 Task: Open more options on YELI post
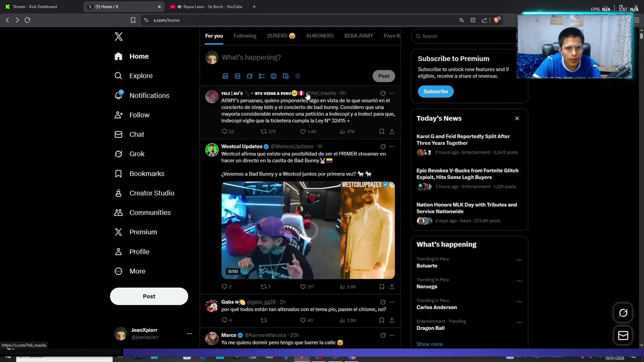click(392, 94)
